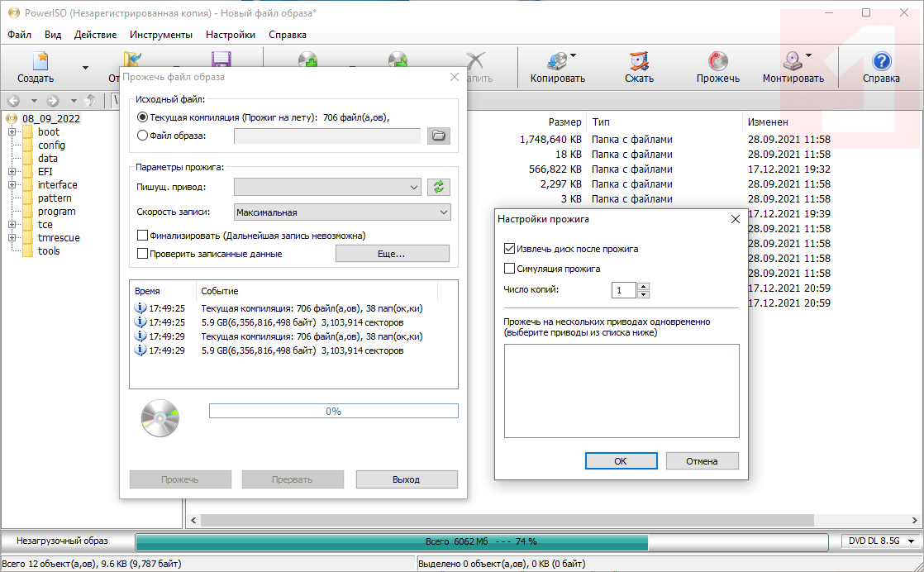Click the up-folder navigation icon
The height and width of the screenshot is (572, 924).
coord(90,101)
